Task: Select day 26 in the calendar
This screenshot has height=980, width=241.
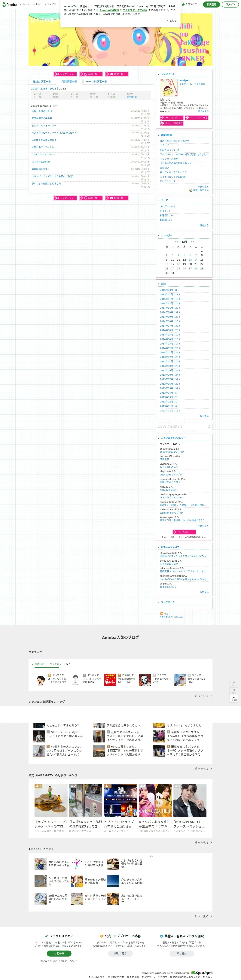Action: click(184, 269)
